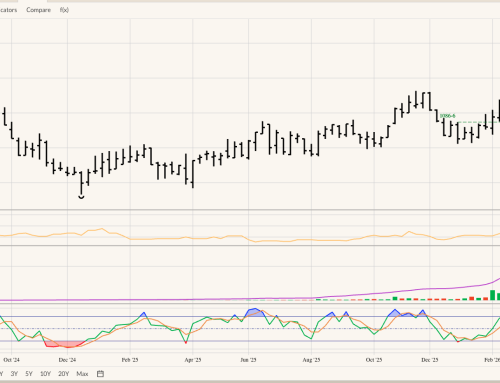Click the Oct '25 date axis label

[x=374, y=360]
